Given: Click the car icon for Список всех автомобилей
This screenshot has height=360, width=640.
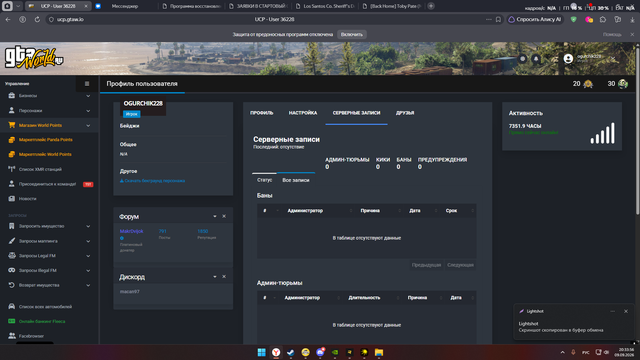Looking at the screenshot, I should [x=11, y=306].
